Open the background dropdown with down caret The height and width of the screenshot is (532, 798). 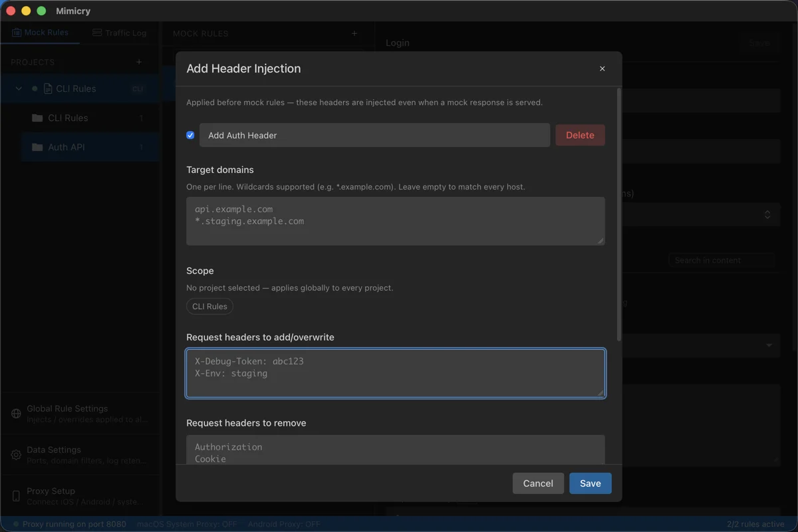click(769, 345)
